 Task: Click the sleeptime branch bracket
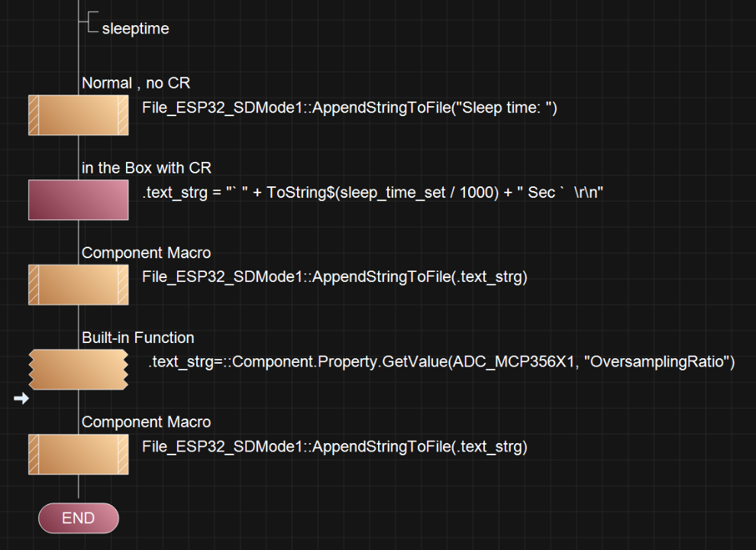click(x=91, y=23)
